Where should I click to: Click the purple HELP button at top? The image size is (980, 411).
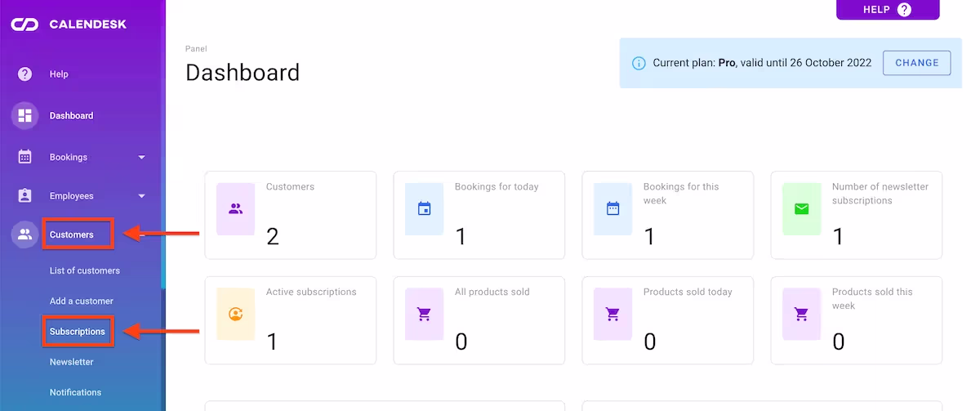point(887,10)
